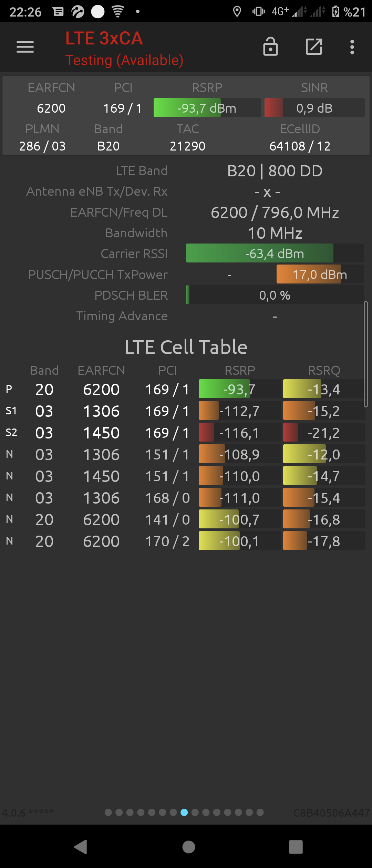Tap the export share icon
The width and height of the screenshot is (372, 868).
click(x=314, y=47)
